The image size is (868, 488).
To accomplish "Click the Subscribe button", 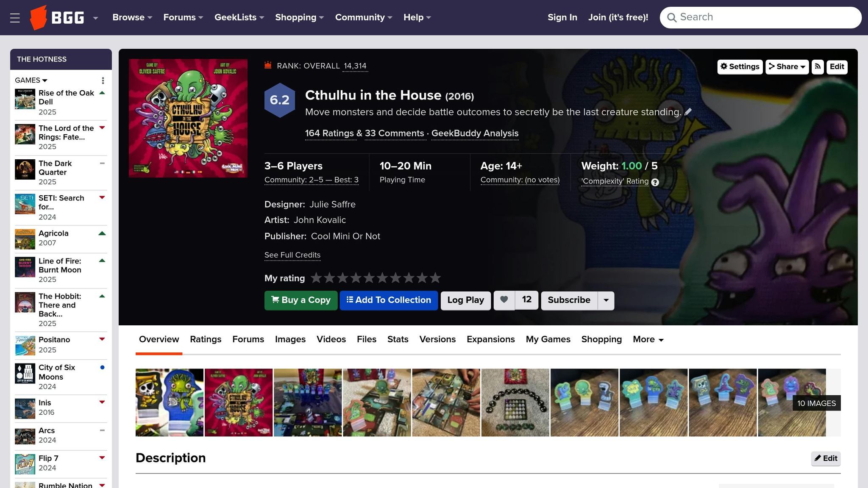I will tap(569, 300).
